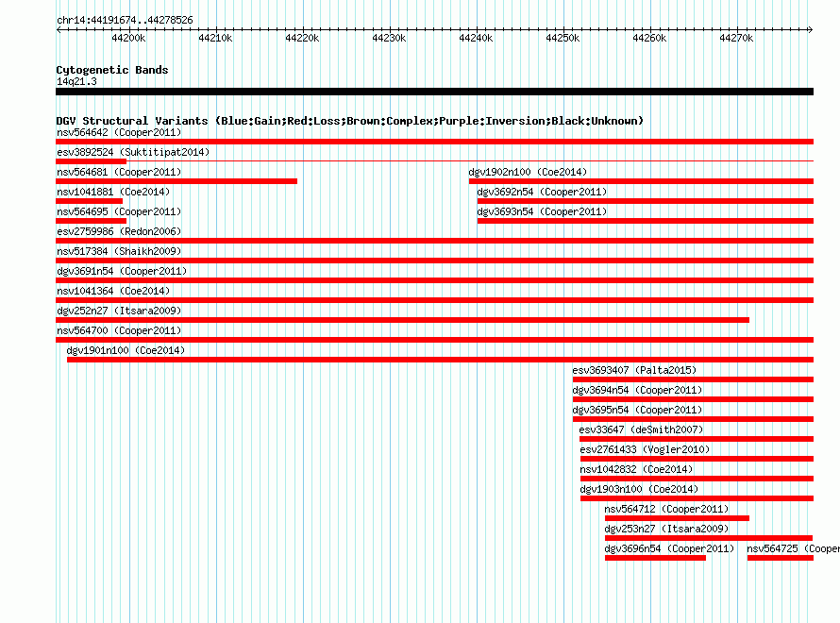Select the 14q21.3 band label
840x623 pixels.
tap(76, 81)
